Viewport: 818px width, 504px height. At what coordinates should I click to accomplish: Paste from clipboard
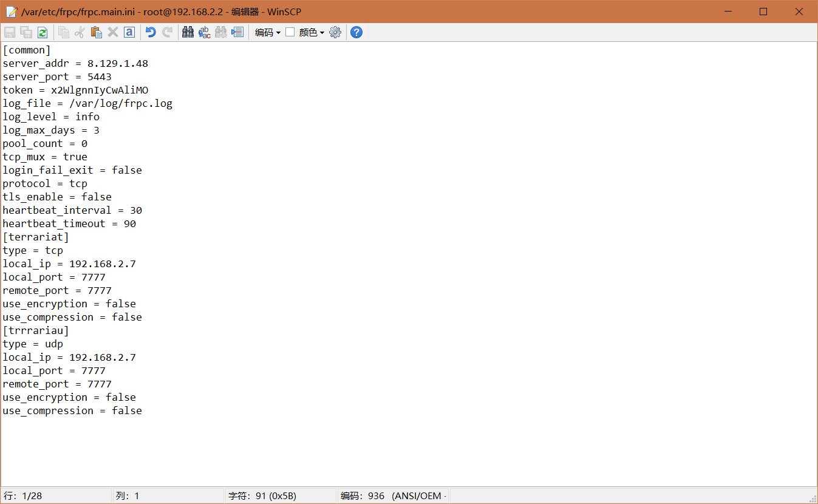coord(96,32)
